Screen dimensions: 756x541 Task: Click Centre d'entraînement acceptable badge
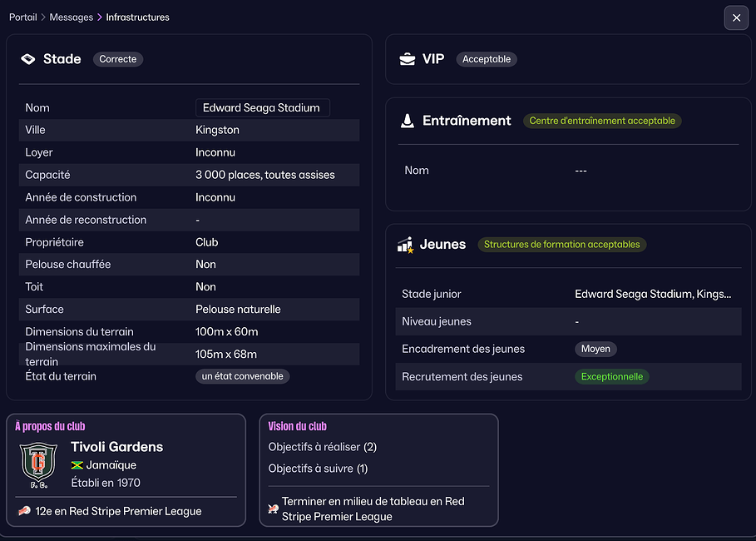click(x=602, y=121)
